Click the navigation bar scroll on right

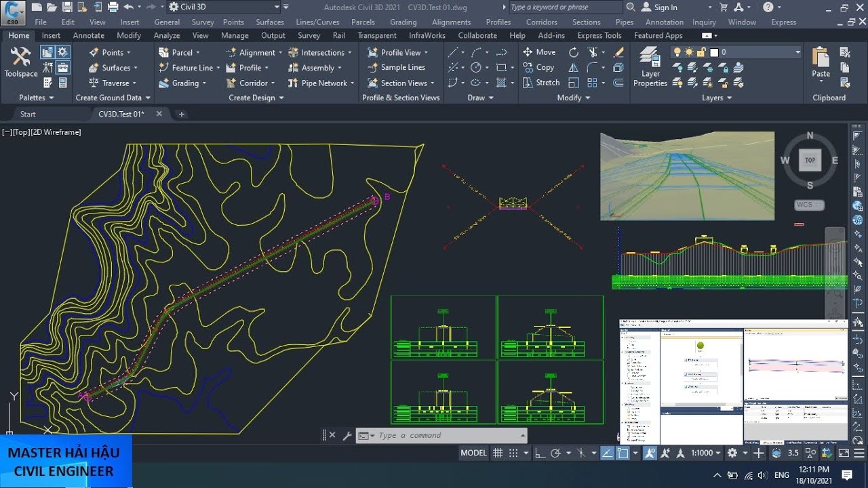click(x=835, y=272)
